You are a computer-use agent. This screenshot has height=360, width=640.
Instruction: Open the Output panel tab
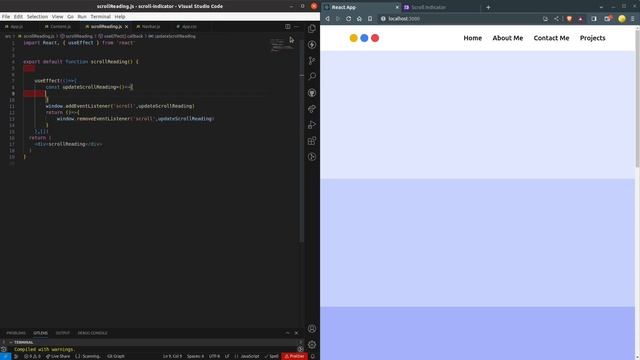point(62,333)
